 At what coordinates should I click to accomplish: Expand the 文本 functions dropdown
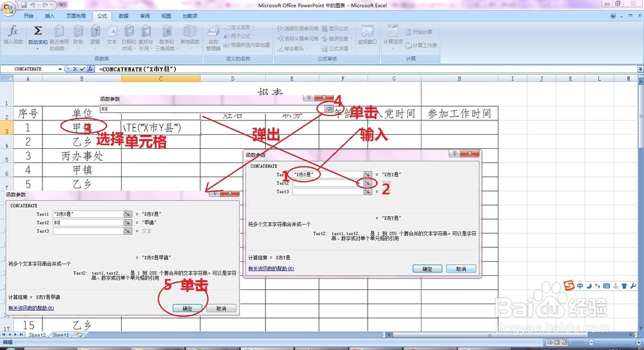coord(112,38)
